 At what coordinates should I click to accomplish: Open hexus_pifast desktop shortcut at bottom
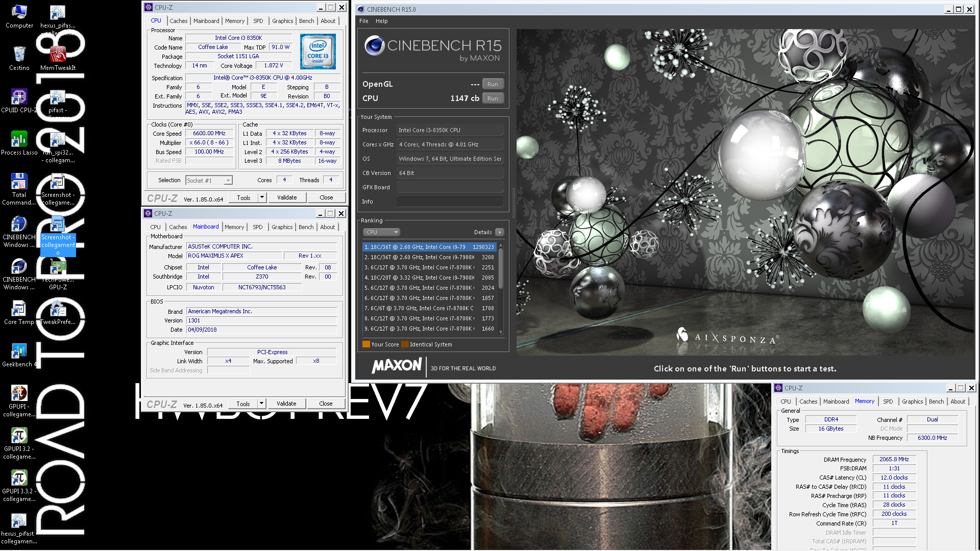click(x=19, y=529)
